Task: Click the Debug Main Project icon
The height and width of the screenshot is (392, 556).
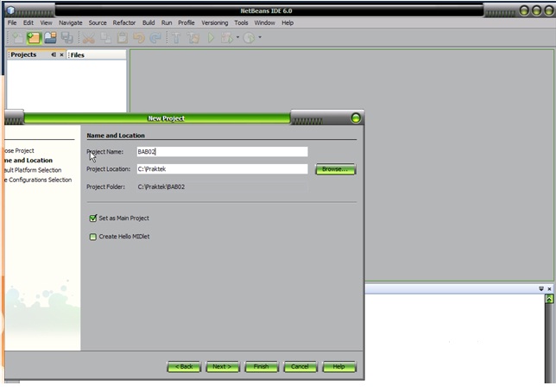Action: (227, 38)
